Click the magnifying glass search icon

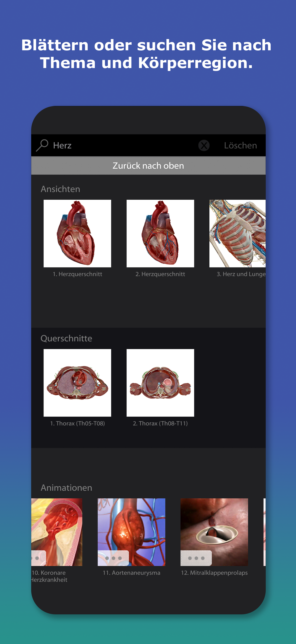pos(42,145)
